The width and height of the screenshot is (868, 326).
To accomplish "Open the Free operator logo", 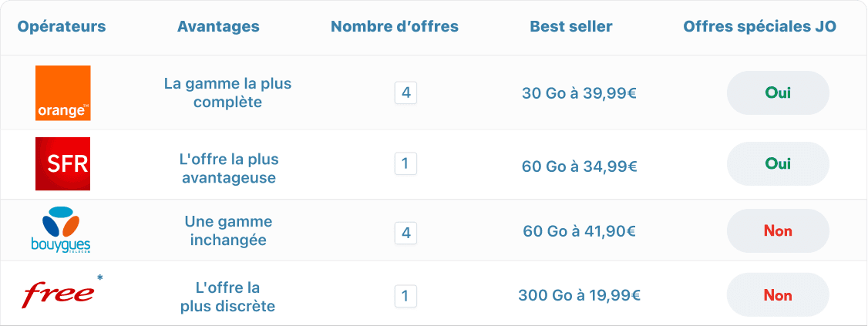I will click(58, 294).
